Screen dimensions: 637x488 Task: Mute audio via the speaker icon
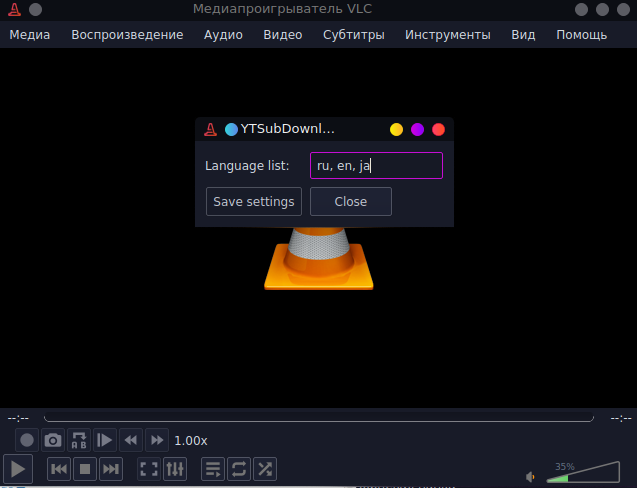530,477
